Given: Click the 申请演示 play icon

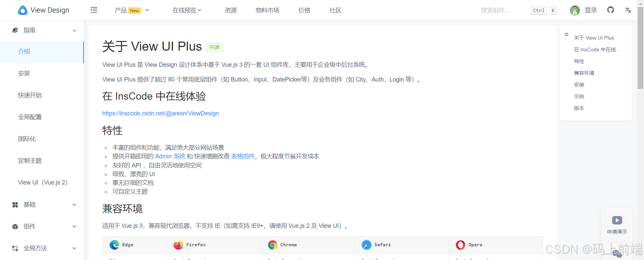Looking at the screenshot, I should [x=617, y=220].
